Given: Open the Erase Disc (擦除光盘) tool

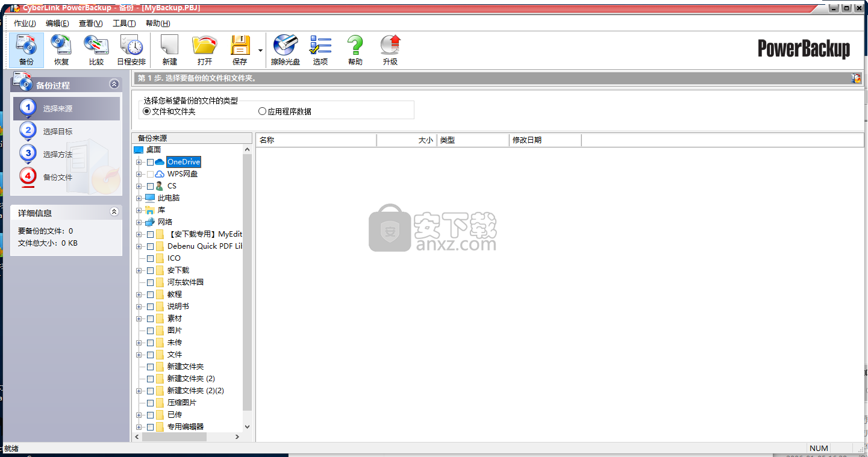Looking at the screenshot, I should (x=286, y=50).
